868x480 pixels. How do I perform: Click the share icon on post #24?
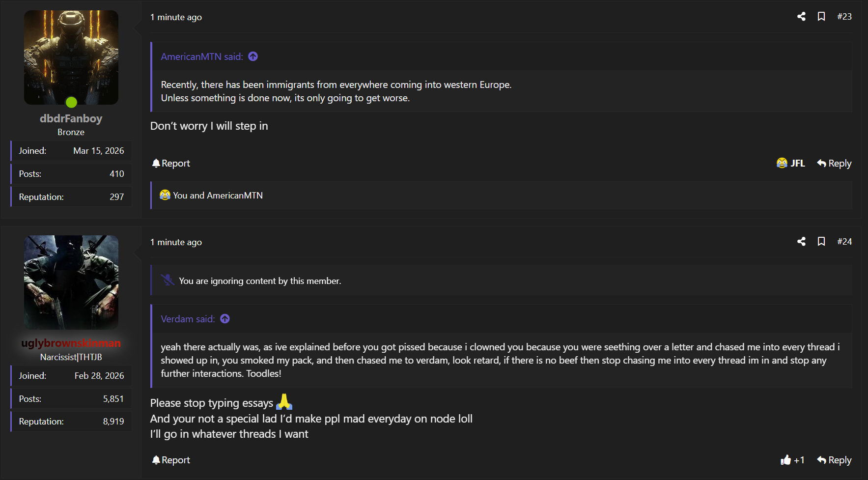[801, 241]
